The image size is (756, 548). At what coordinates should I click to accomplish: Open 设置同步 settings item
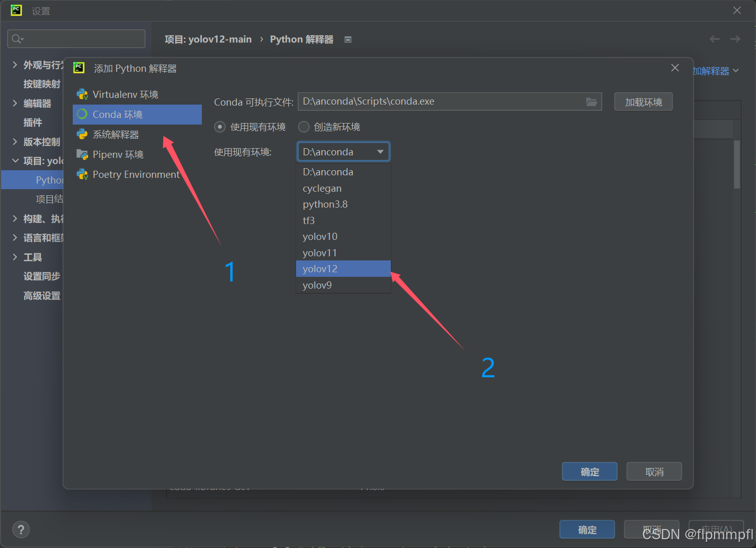click(42, 276)
